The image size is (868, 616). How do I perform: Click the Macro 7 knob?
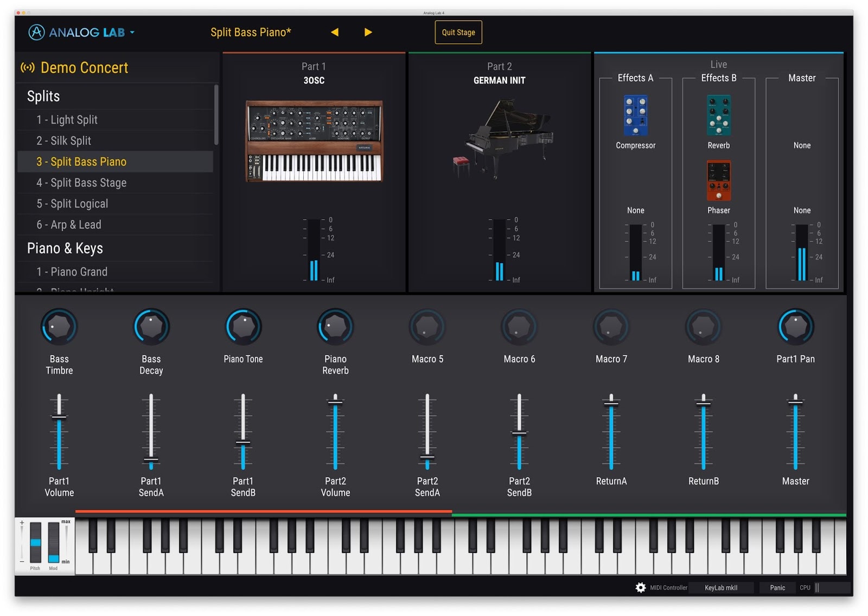point(611,327)
